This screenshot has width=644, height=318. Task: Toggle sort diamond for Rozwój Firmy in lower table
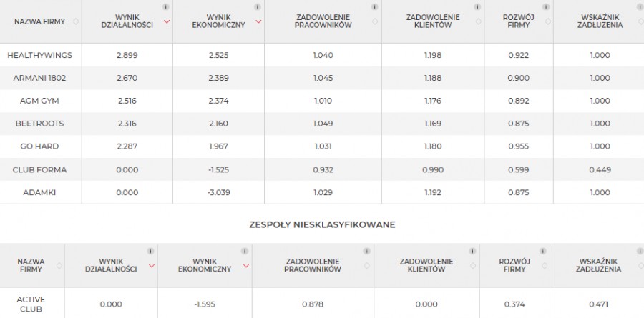pos(545,266)
